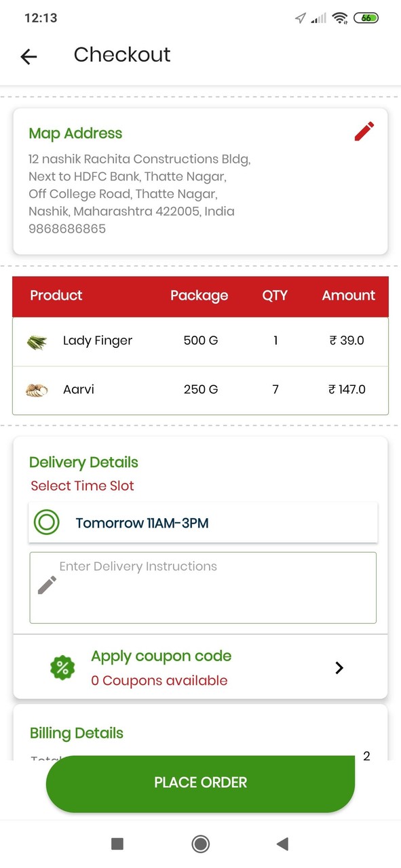Expand Billing Details section
Screen dimensions: 401x868
coord(76,732)
